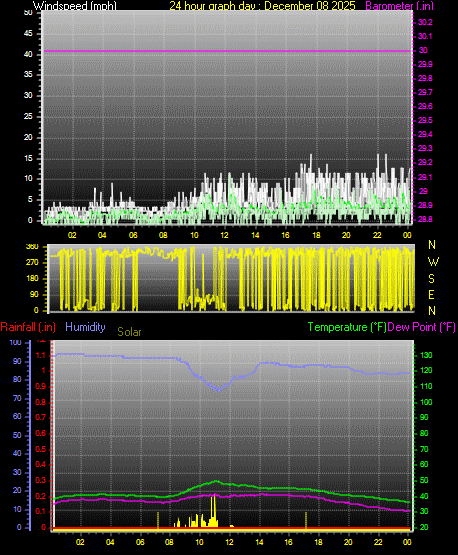
Task: Click "29.8" on the barometer axis
Action: [425, 78]
